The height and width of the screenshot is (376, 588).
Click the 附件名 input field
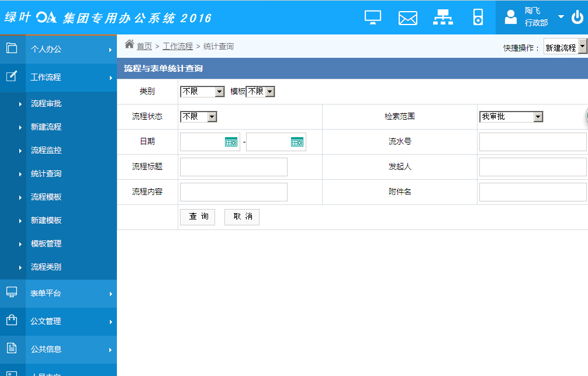click(x=533, y=192)
